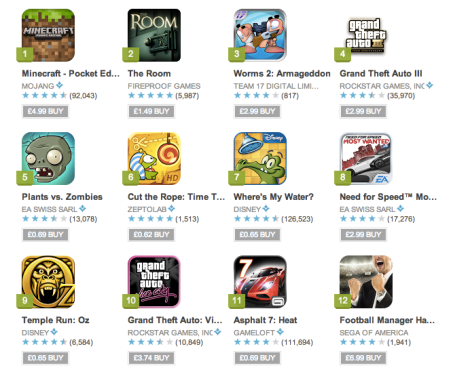Buy Football Manager for £6.99

point(363,358)
